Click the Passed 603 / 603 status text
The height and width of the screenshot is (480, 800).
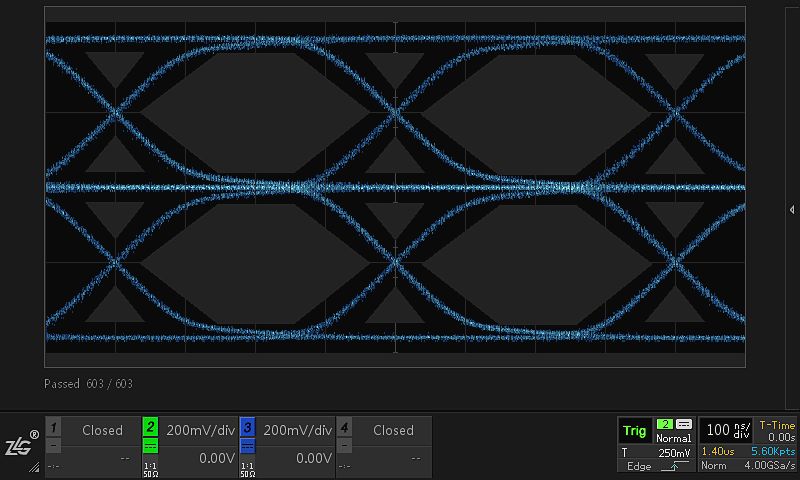88,384
